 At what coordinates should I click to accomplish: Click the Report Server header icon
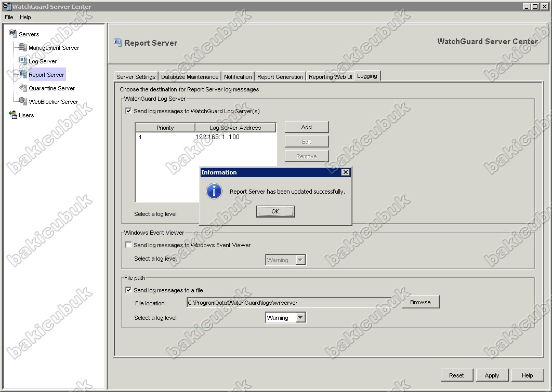(x=117, y=43)
